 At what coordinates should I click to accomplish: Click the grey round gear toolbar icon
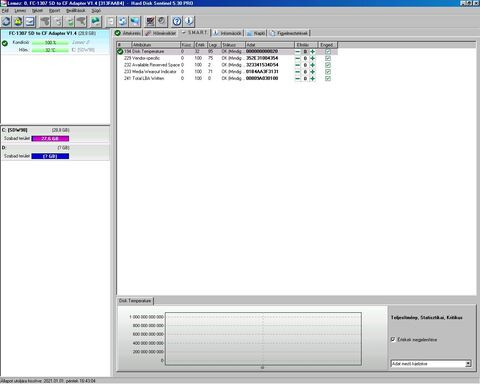pyautogui.click(x=162, y=22)
